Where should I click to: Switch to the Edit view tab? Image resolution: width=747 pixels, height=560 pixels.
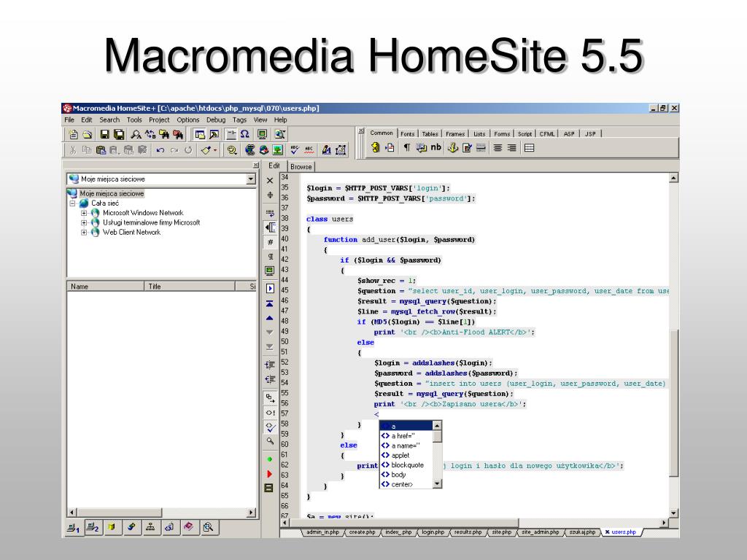pos(274,166)
